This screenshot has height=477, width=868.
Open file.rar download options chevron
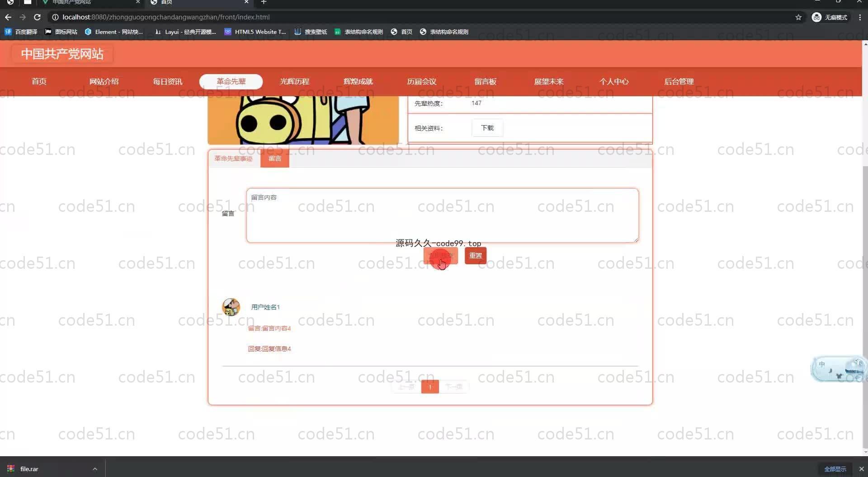click(95, 469)
